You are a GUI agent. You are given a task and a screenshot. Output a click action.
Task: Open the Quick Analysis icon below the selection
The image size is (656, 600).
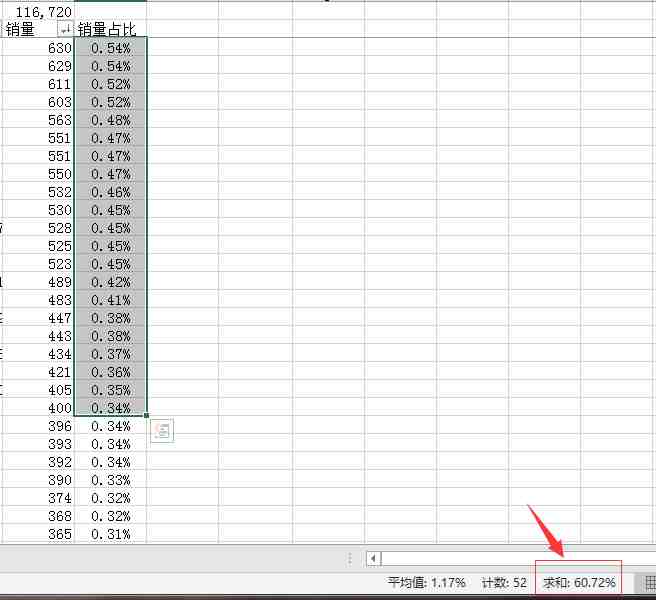(x=162, y=431)
